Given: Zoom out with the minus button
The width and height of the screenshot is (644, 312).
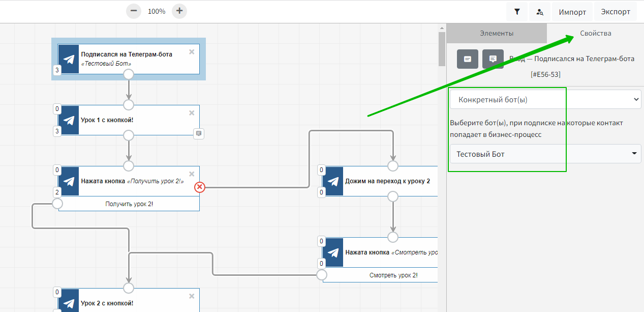Looking at the screenshot, I should 134,11.
